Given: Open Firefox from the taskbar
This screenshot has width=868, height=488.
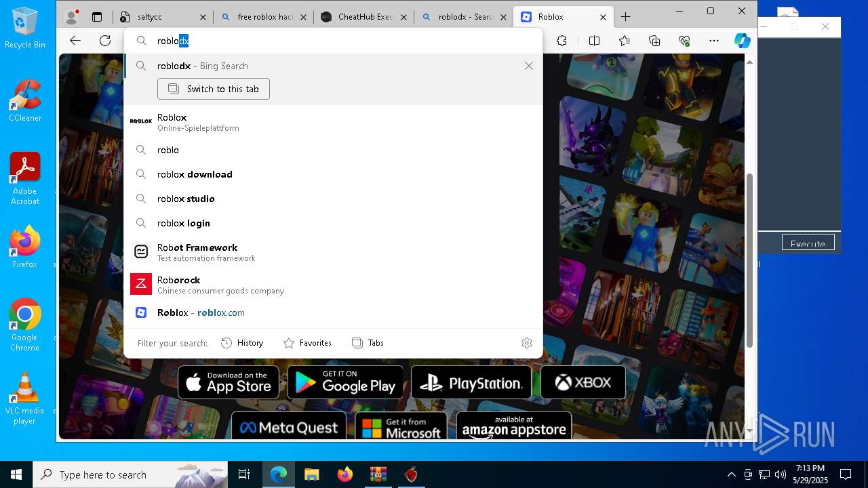Looking at the screenshot, I should (x=344, y=474).
